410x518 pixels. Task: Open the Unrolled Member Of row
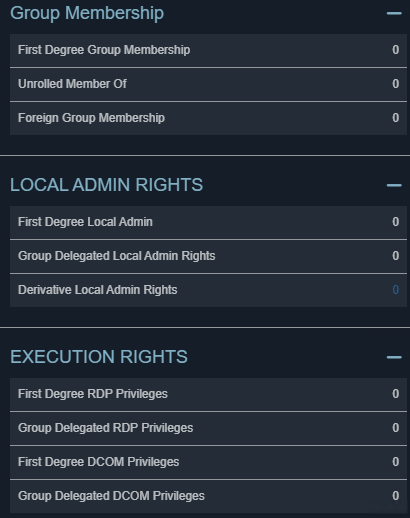pos(208,84)
